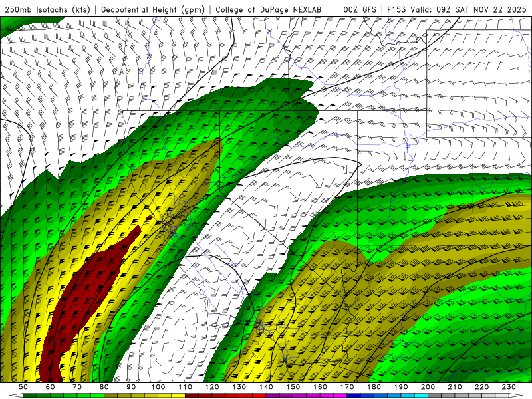Click the 200 label on the color bar
Viewport: 532px width, 399px height.
[428, 387]
